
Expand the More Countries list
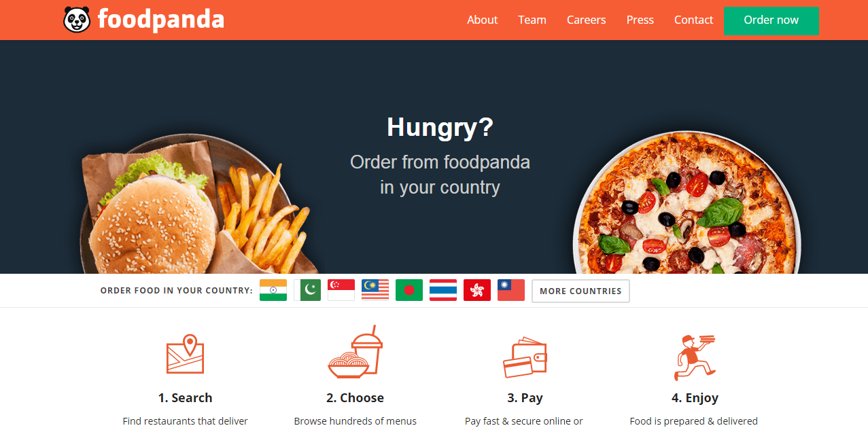click(580, 291)
